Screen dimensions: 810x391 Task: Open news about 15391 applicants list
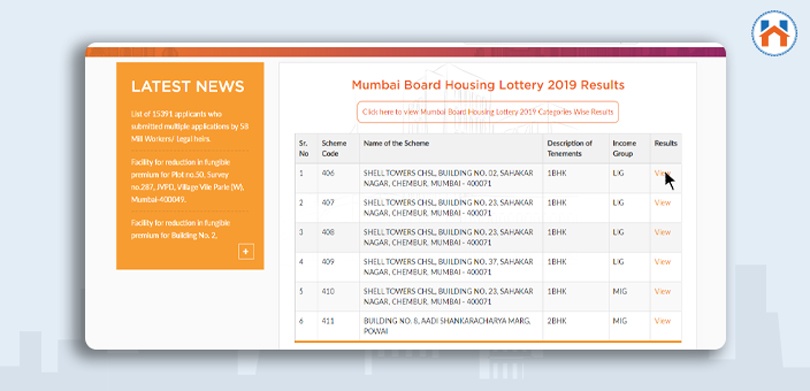pos(190,127)
